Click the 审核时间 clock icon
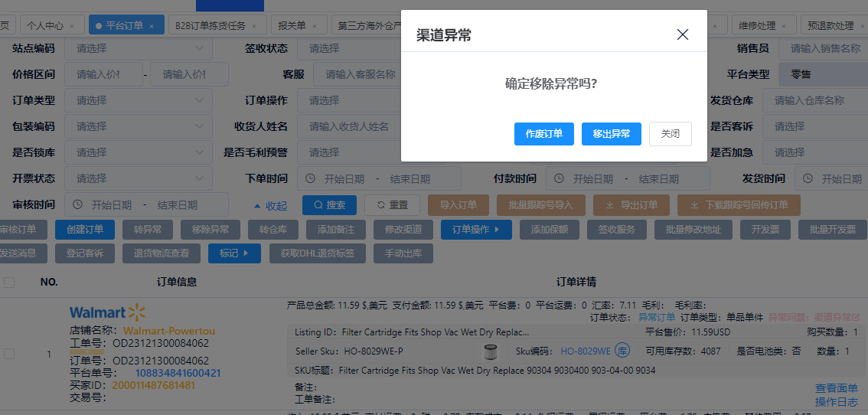 pyautogui.click(x=78, y=204)
